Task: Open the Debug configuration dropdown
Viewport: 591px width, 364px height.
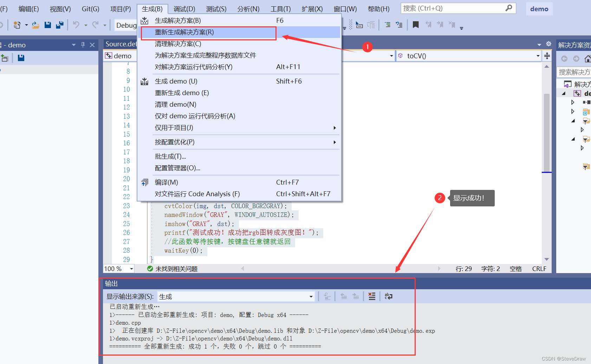Action: point(126,25)
